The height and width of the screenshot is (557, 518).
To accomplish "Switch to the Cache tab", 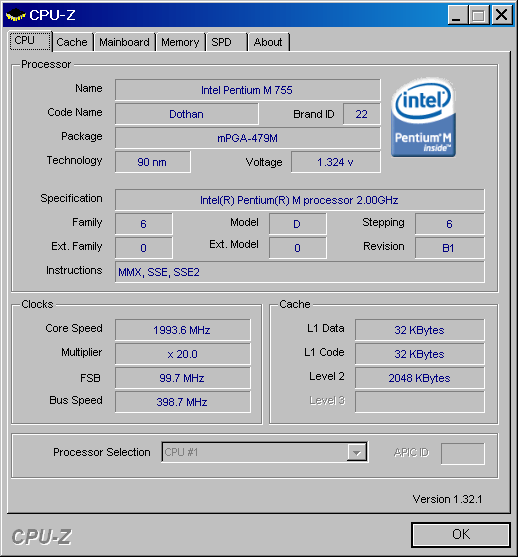I will (72, 42).
